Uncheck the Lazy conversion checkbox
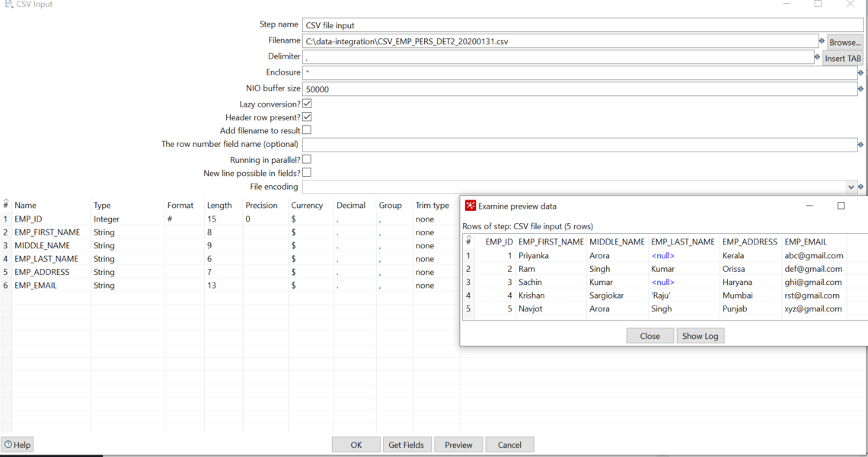 pyautogui.click(x=306, y=104)
